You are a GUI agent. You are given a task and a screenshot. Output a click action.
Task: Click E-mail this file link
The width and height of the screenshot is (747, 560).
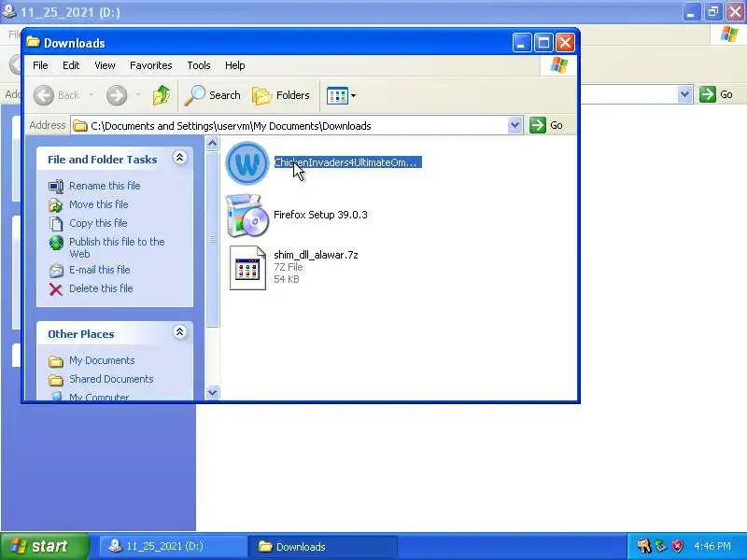pos(100,270)
